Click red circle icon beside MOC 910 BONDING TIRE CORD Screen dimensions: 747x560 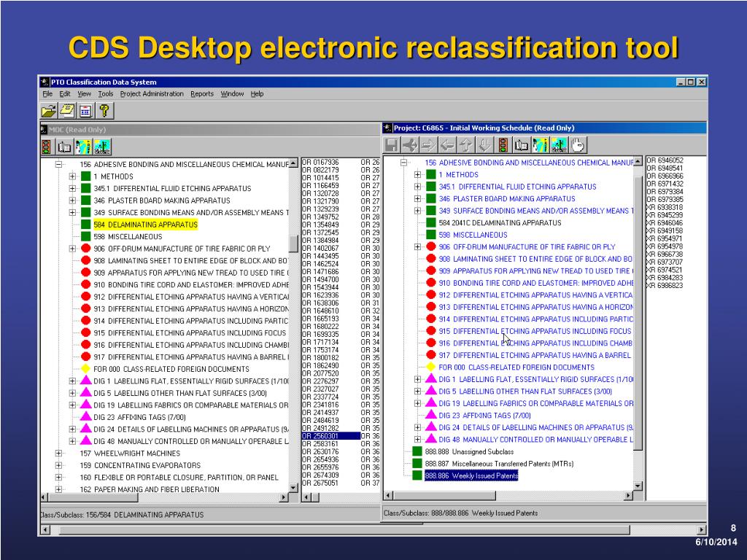[x=86, y=284]
